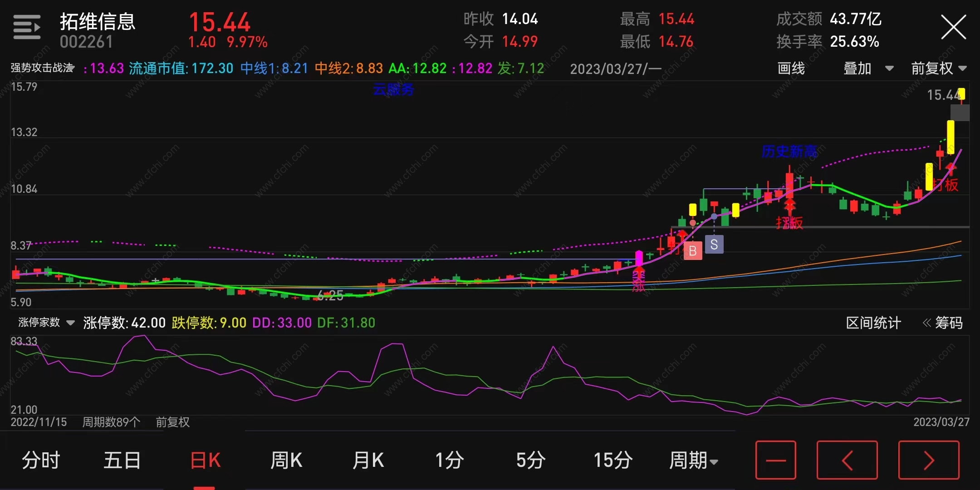Image resolution: width=980 pixels, height=490 pixels.
Task: Select the 月K tab
Action: point(368,460)
